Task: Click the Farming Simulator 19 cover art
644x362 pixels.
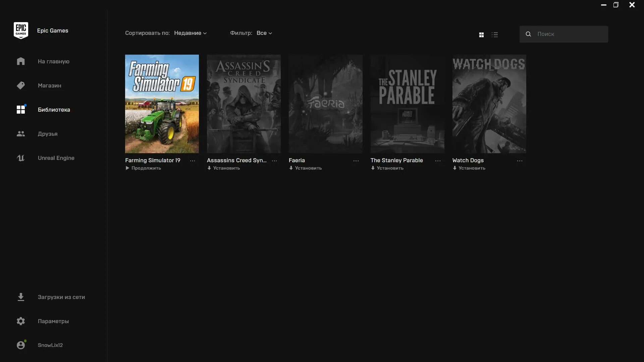Action: coord(162,104)
